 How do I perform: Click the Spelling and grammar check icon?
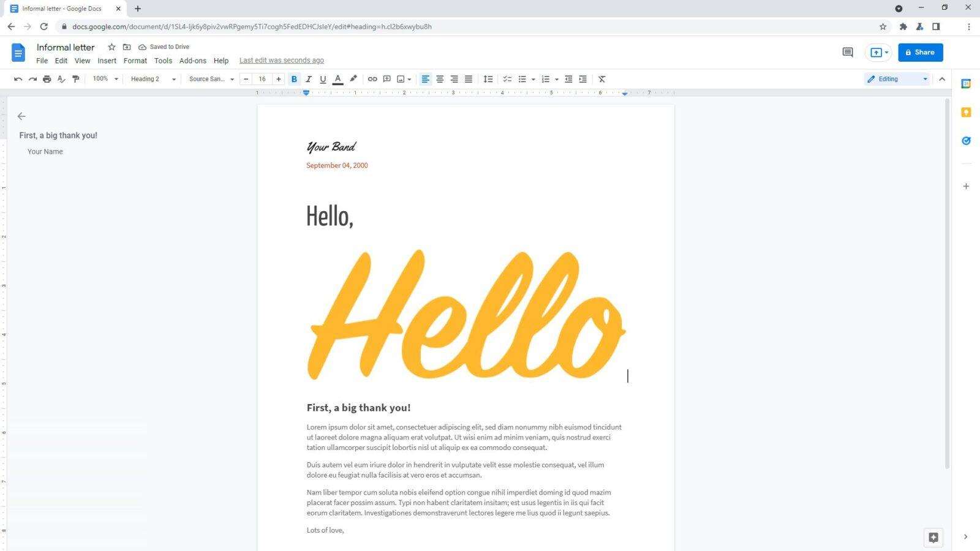61,78
